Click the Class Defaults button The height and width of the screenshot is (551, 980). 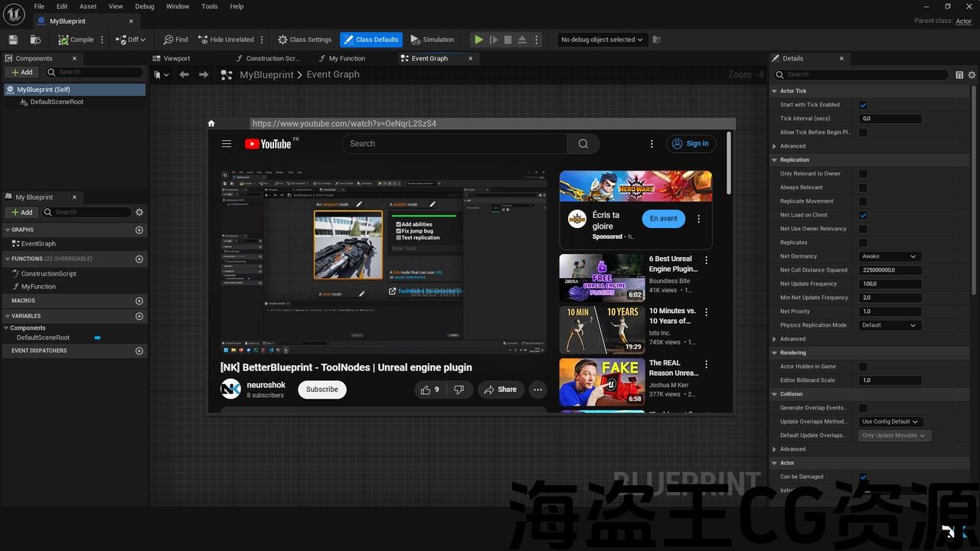click(371, 40)
